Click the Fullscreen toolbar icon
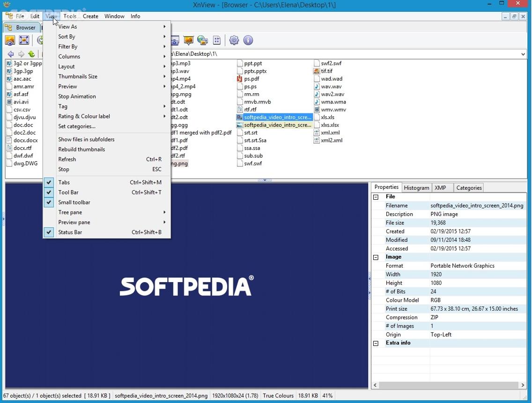 pyautogui.click(x=24, y=40)
